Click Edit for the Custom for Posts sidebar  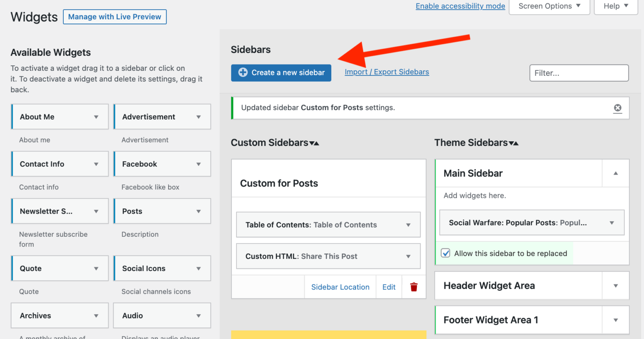pyautogui.click(x=389, y=287)
